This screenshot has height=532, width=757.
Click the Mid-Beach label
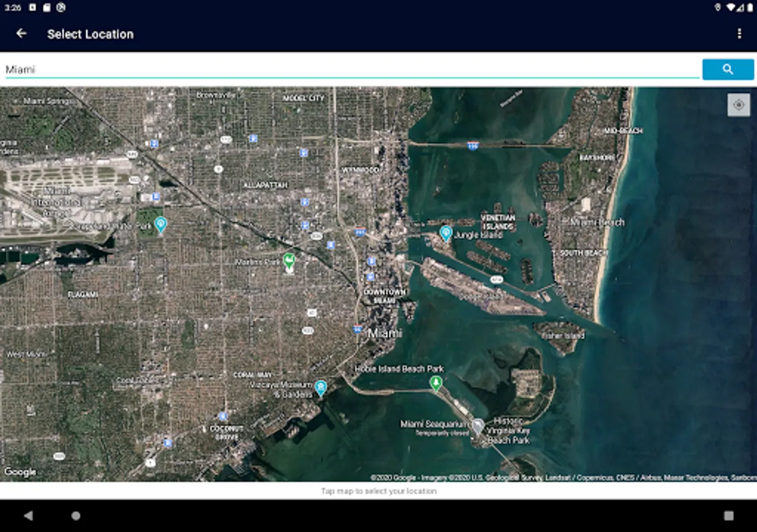tap(623, 131)
